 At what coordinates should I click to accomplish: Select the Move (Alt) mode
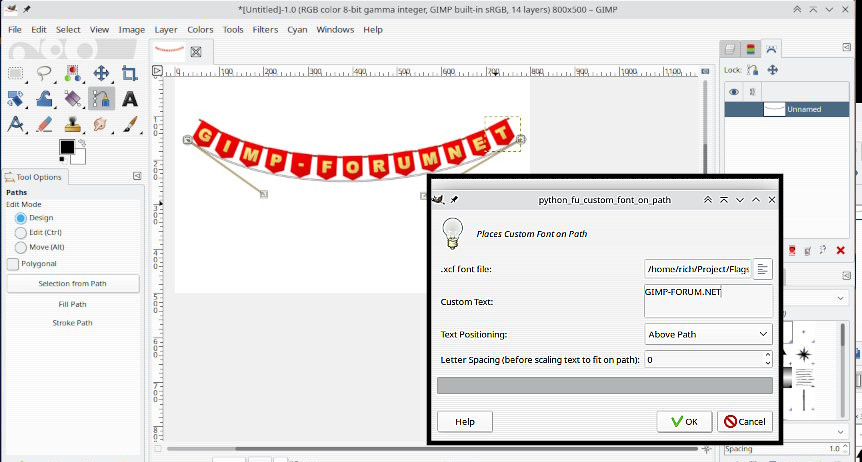21,248
